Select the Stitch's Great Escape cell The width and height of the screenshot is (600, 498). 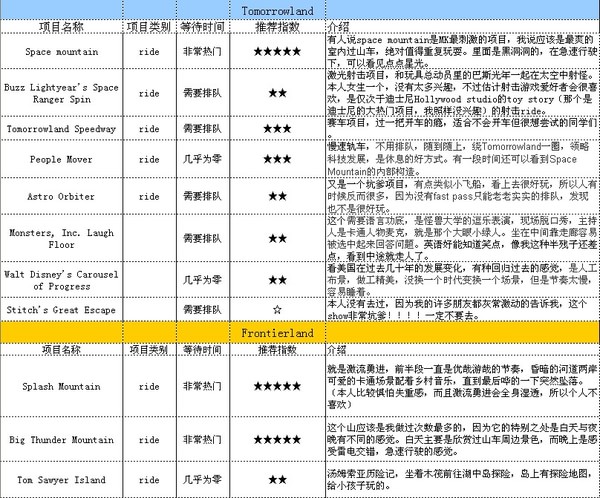coord(62,310)
